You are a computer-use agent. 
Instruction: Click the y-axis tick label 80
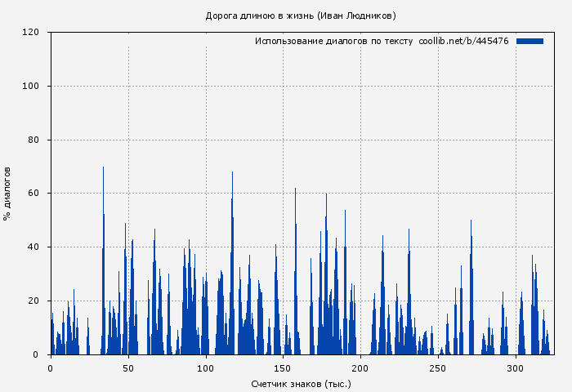[x=34, y=140]
